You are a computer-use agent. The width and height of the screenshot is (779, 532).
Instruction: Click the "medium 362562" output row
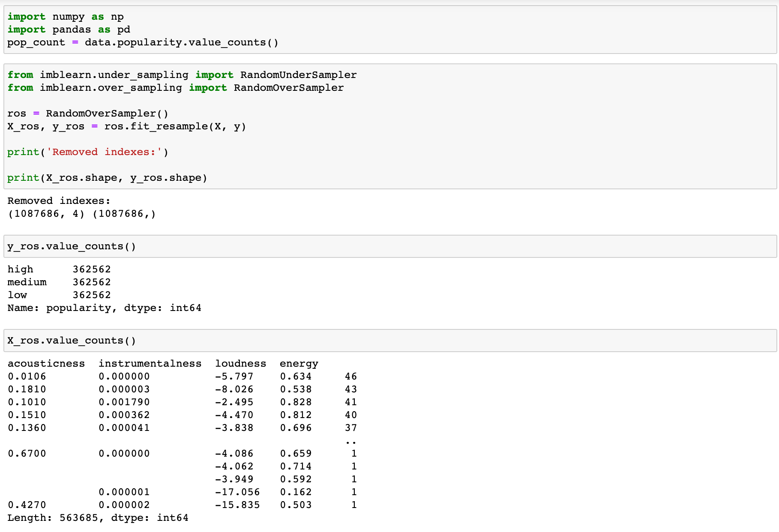59,282
